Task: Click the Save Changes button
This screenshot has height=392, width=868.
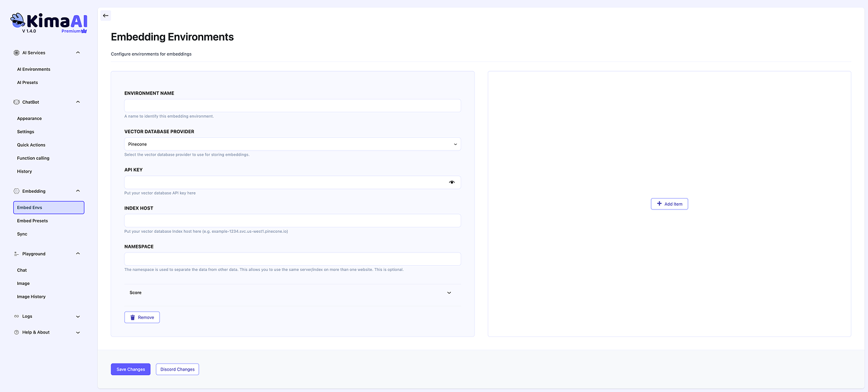Action: tap(130, 369)
